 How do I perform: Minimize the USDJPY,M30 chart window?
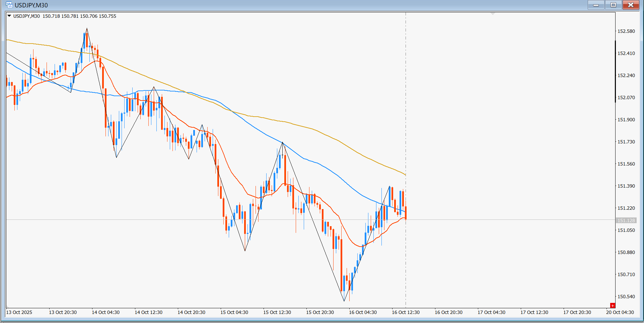[596, 5]
